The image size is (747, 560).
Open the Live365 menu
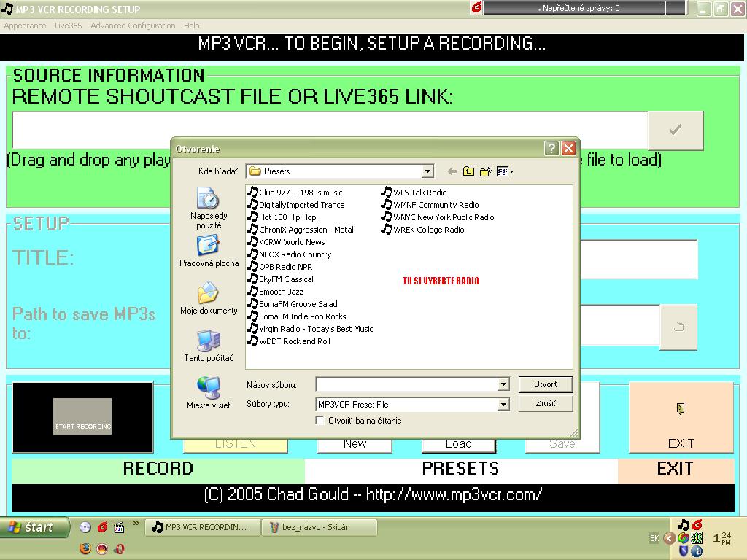click(x=68, y=26)
